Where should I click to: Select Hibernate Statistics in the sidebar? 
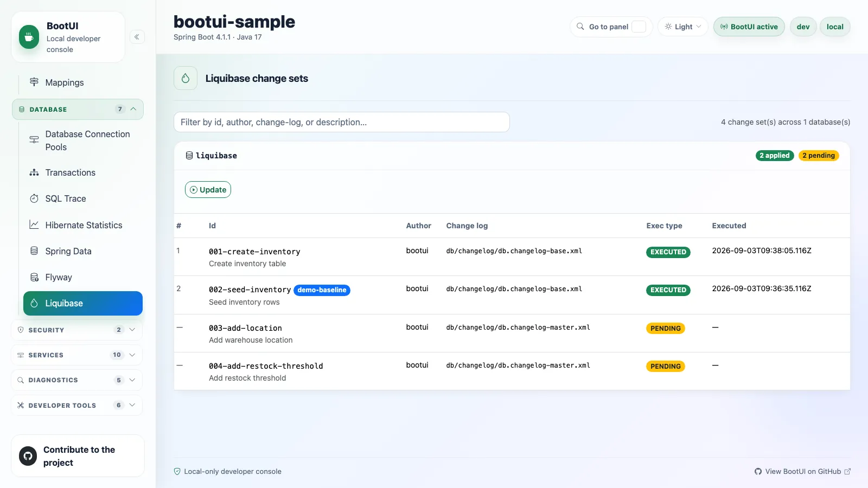tap(82, 225)
